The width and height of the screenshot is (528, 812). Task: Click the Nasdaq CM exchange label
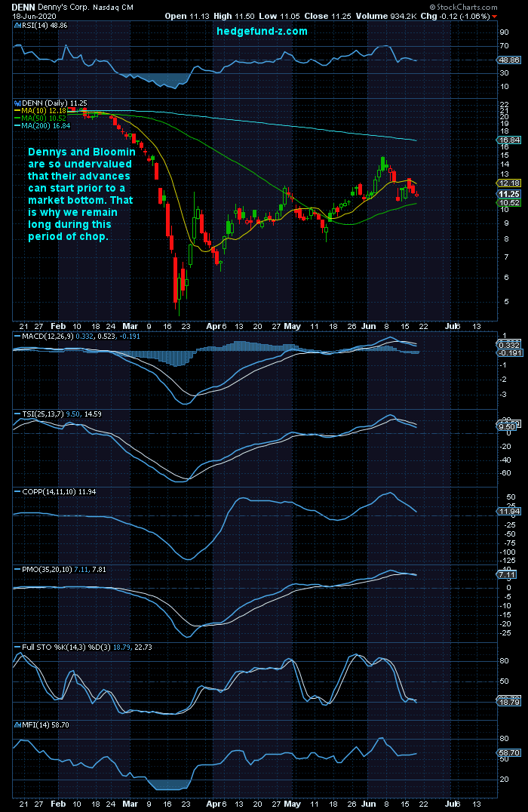113,8
